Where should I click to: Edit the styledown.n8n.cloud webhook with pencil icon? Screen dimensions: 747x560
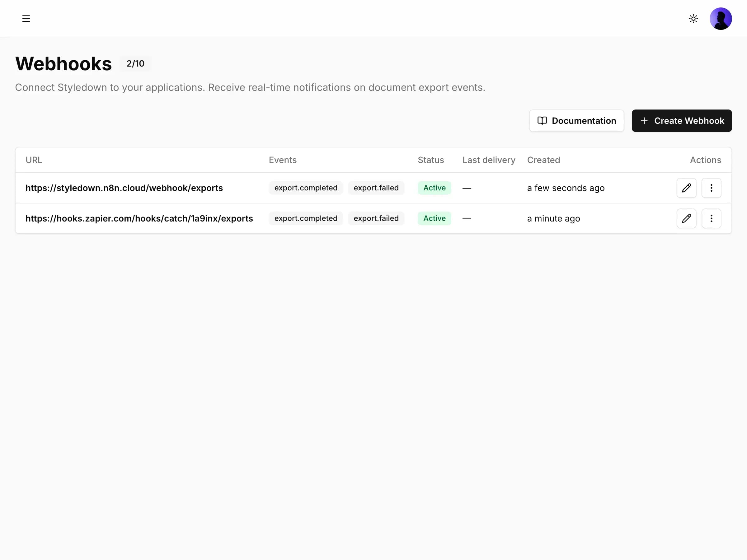686,188
